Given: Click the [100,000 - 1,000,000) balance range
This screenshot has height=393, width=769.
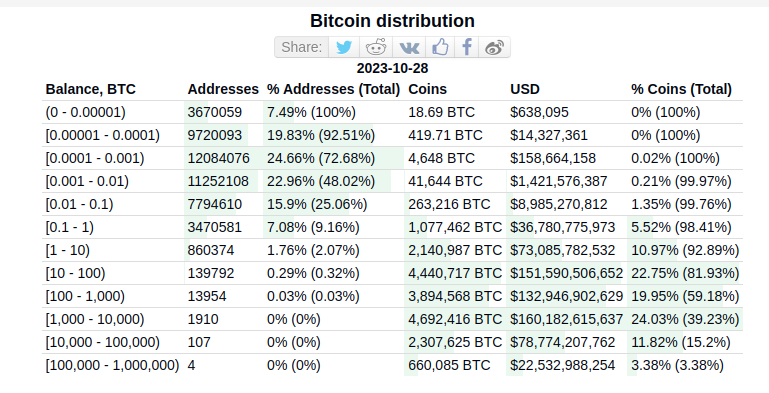Looking at the screenshot, I should point(112,366).
